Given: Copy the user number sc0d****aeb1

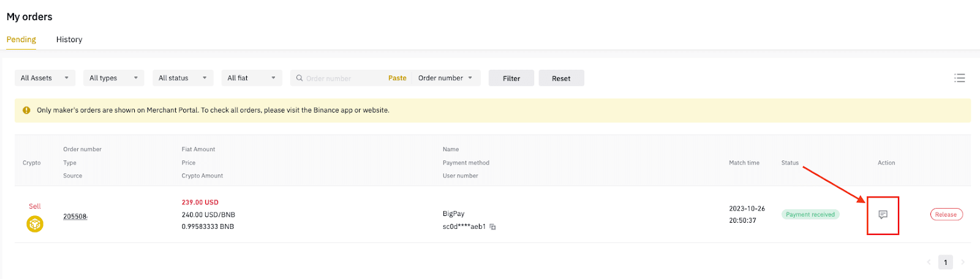Looking at the screenshot, I should (x=492, y=227).
